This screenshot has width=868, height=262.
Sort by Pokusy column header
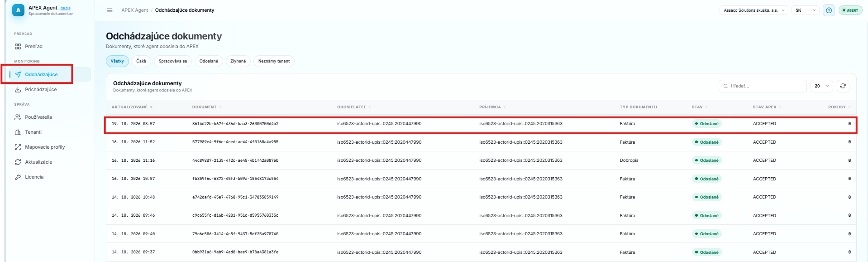(x=839, y=107)
